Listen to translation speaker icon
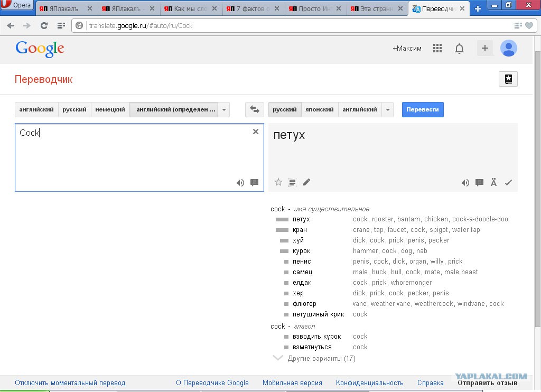 (465, 183)
